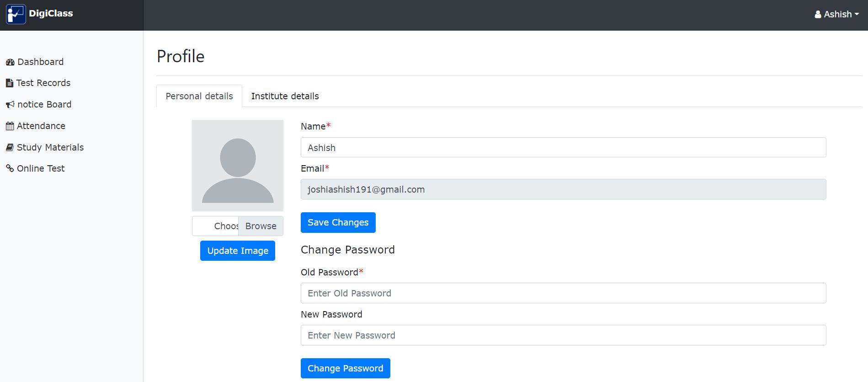Open the Study Materials sidebar link

pos(50,147)
